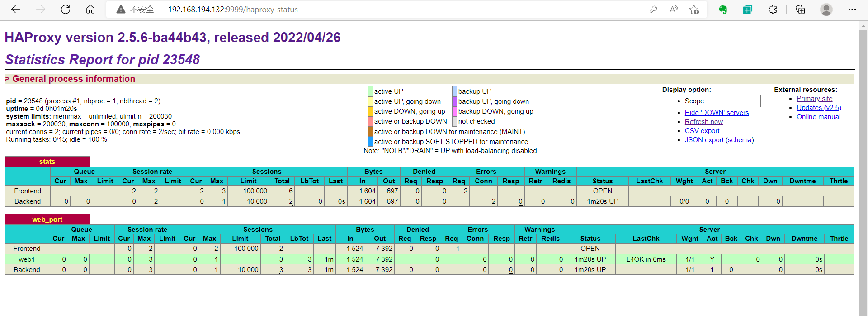Open the browser extensions puzzle menu
The width and height of the screenshot is (868, 316).
point(773,10)
